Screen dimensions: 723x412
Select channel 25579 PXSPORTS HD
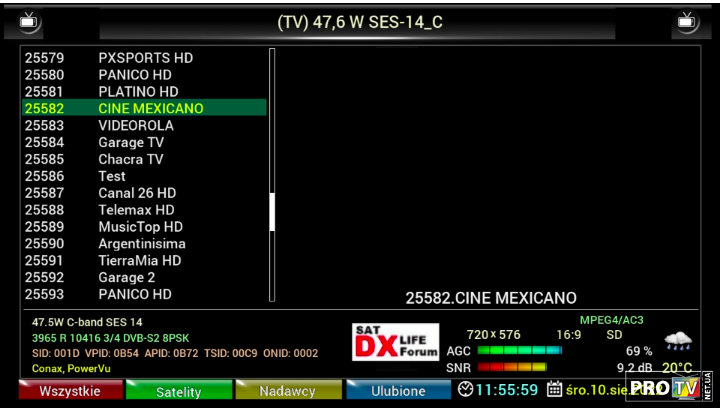145,58
